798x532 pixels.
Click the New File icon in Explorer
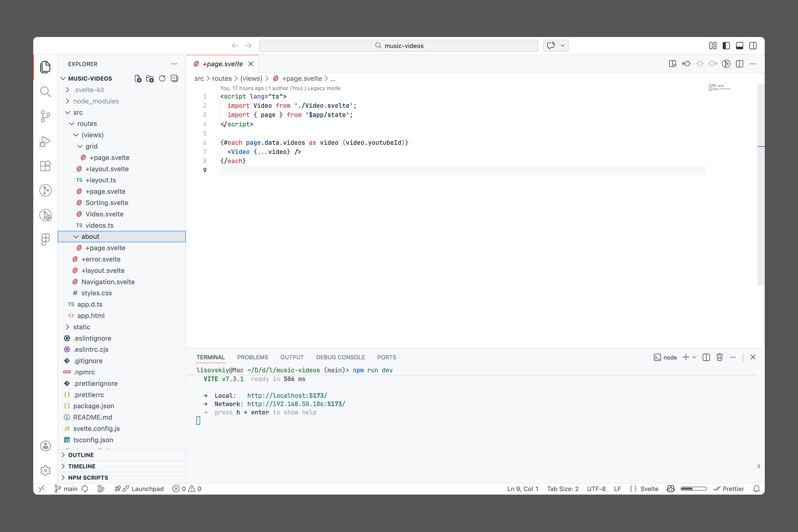tap(138, 79)
